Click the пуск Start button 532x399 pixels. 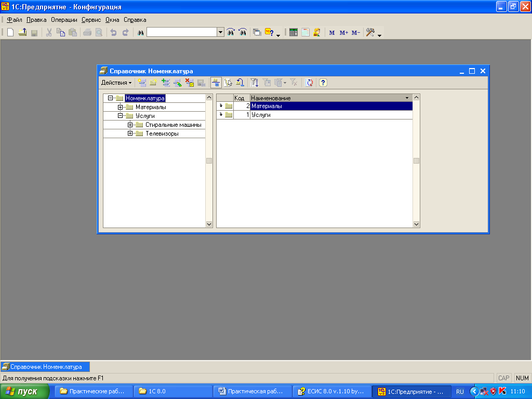(25, 392)
